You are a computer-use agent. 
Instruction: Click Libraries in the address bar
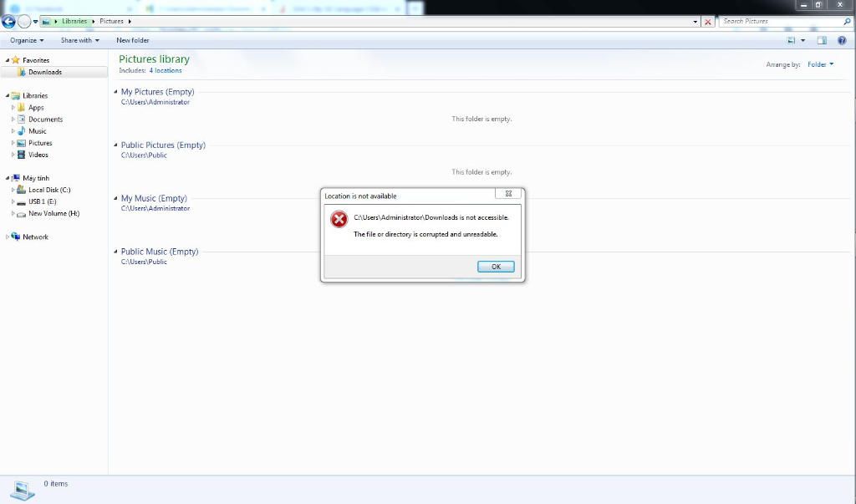[74, 21]
